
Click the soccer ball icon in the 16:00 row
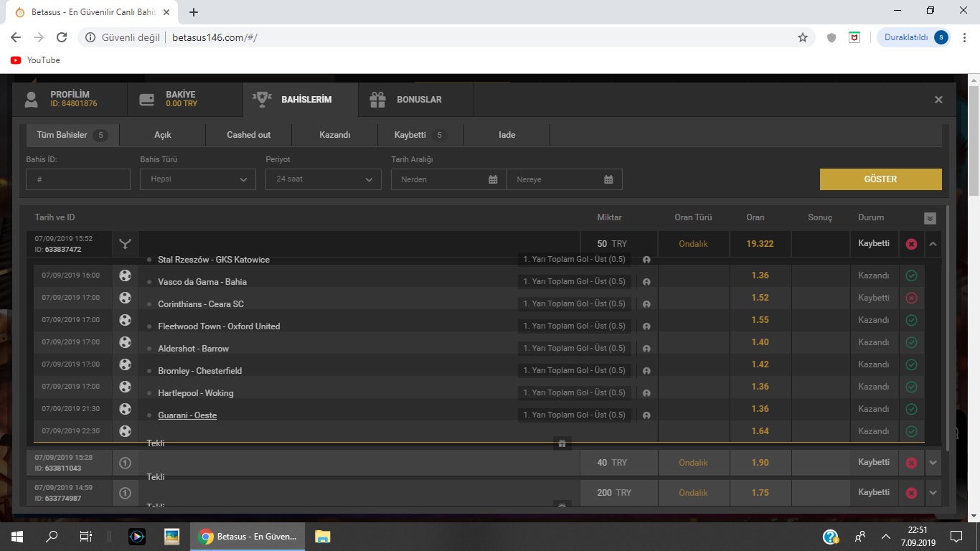(x=126, y=275)
